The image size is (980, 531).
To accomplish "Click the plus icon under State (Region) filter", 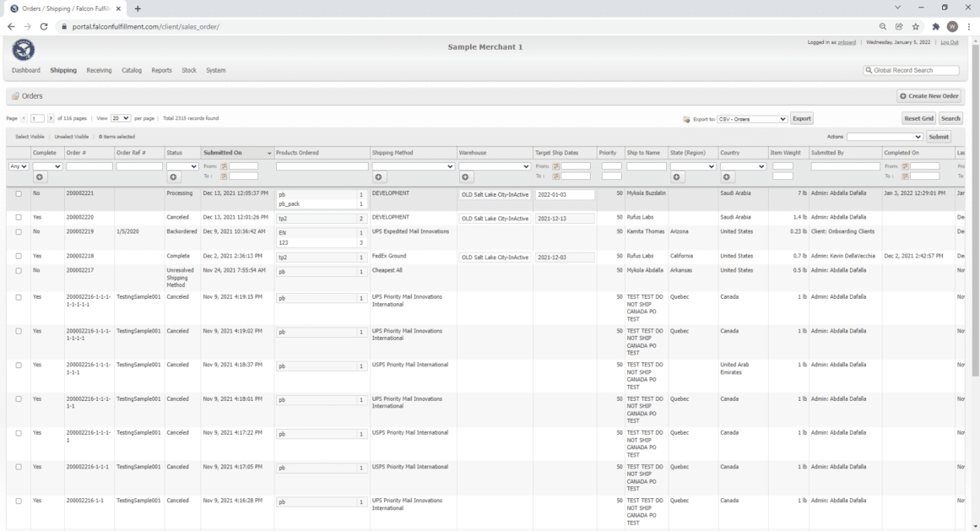I will pos(676,177).
